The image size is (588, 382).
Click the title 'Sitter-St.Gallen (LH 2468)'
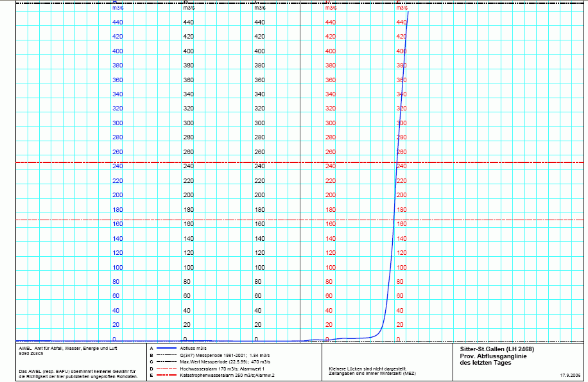[497, 349]
